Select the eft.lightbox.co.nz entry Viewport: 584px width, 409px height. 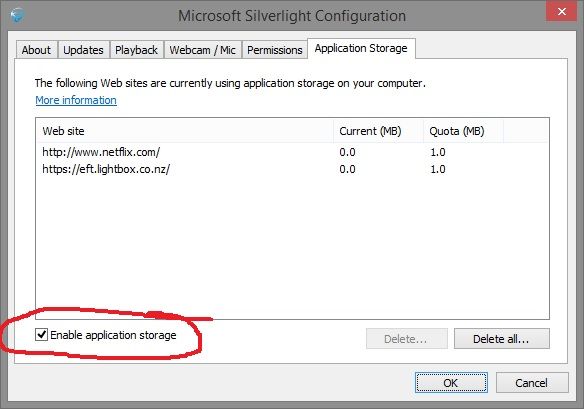tap(292, 169)
